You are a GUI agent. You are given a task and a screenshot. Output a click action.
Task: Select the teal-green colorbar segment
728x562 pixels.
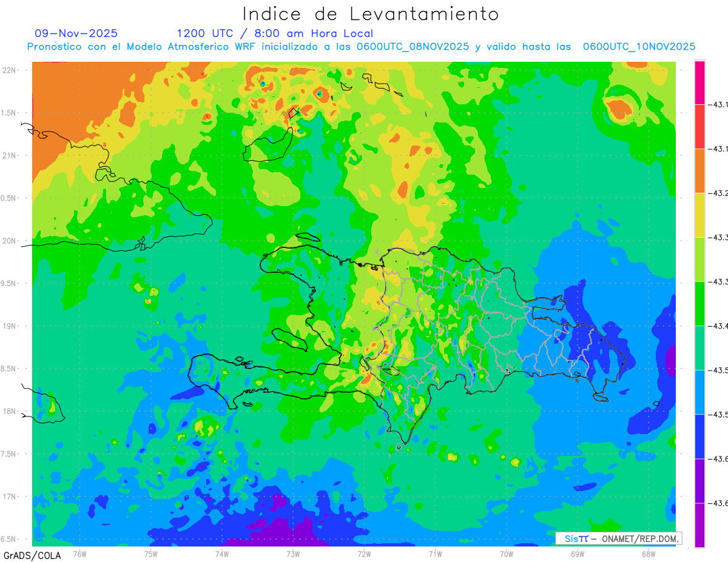click(699, 348)
